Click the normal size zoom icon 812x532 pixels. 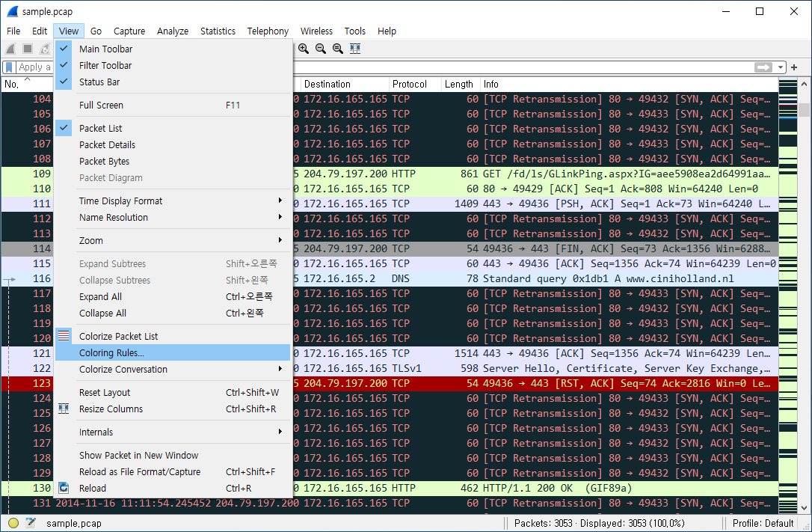click(338, 49)
